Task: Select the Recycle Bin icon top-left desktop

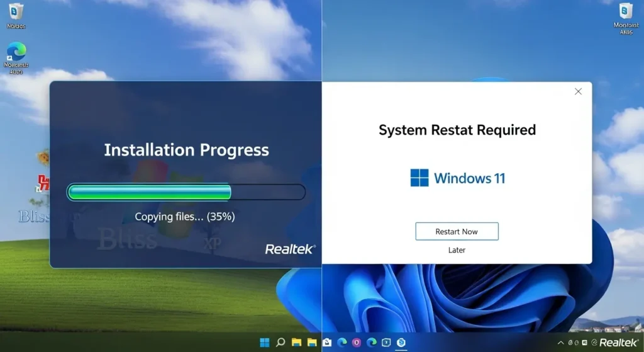Action: pyautogui.click(x=16, y=16)
